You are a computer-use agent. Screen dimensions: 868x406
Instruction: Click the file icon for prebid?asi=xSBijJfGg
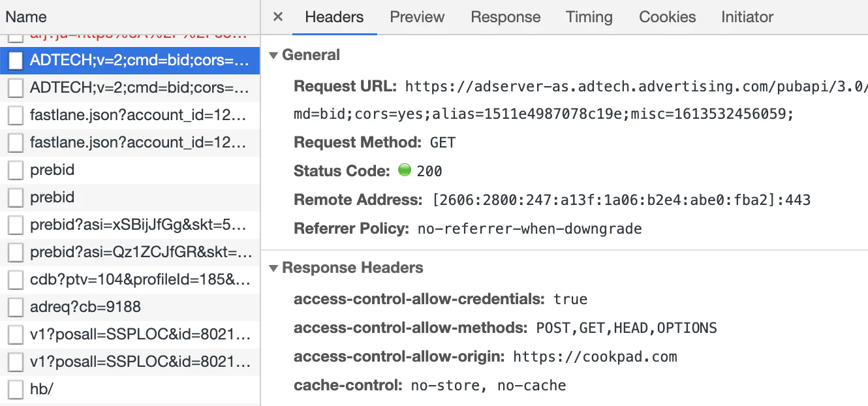click(x=16, y=225)
